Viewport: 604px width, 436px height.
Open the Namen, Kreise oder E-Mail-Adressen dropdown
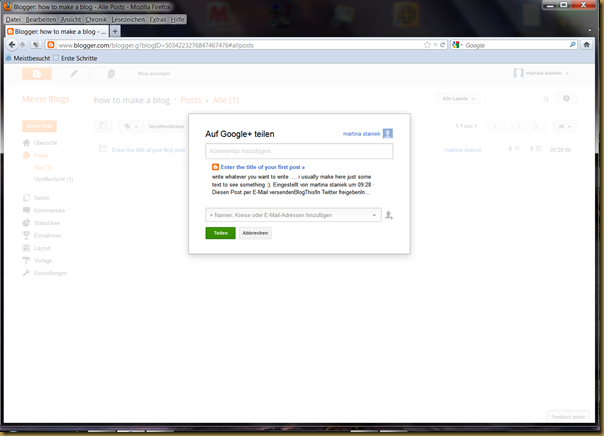tap(294, 215)
